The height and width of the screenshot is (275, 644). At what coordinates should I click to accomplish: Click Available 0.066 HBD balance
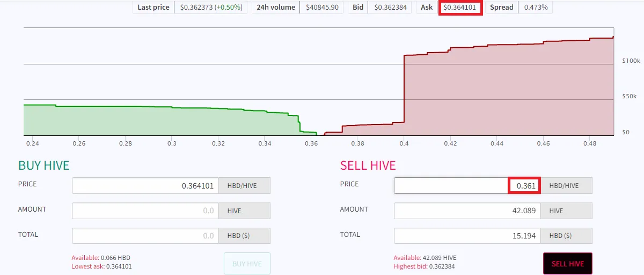(101, 258)
